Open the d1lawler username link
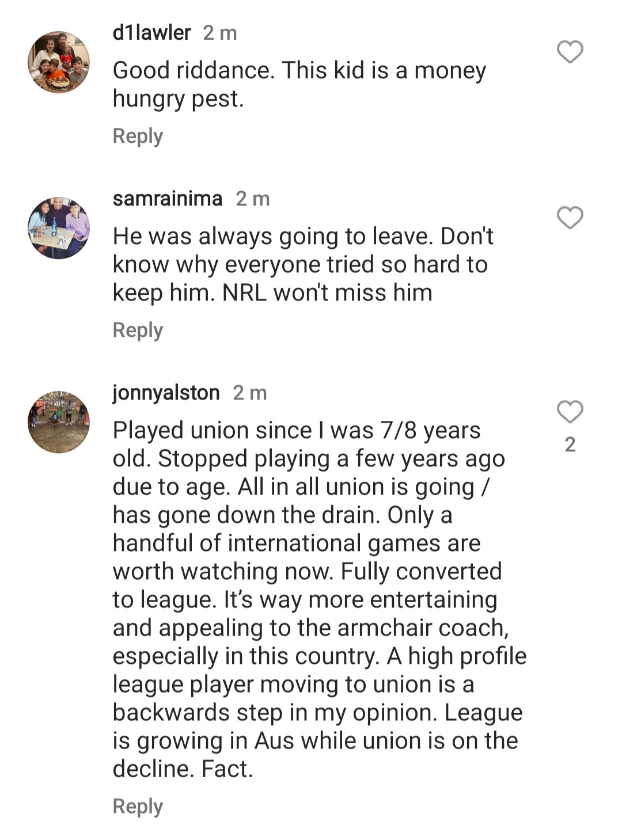The image size is (622, 840). pos(151,33)
